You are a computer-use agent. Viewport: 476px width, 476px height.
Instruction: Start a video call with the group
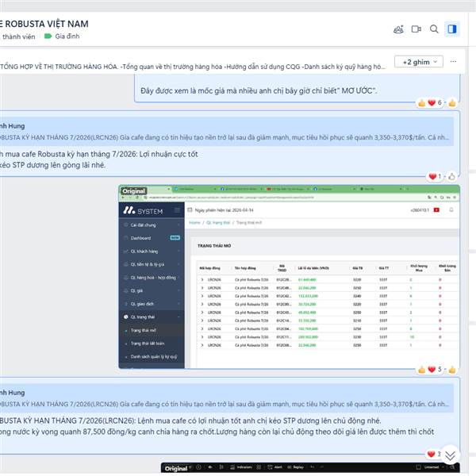(416, 29)
